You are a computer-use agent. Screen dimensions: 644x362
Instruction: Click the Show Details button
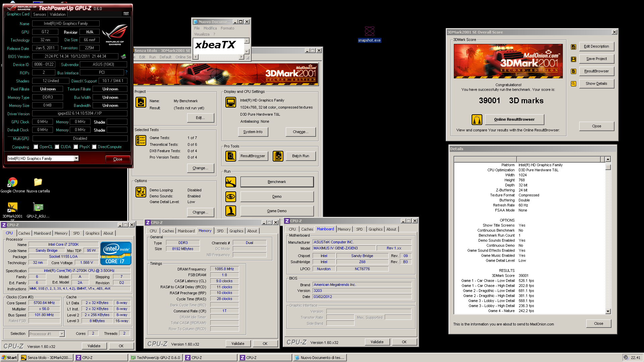pyautogui.click(x=596, y=84)
